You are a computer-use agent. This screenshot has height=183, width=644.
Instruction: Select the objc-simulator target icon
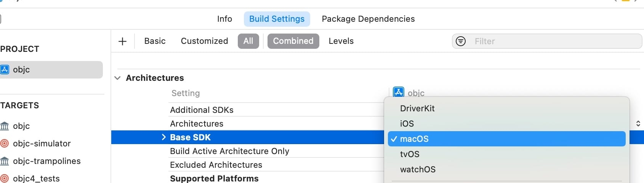[5, 143]
